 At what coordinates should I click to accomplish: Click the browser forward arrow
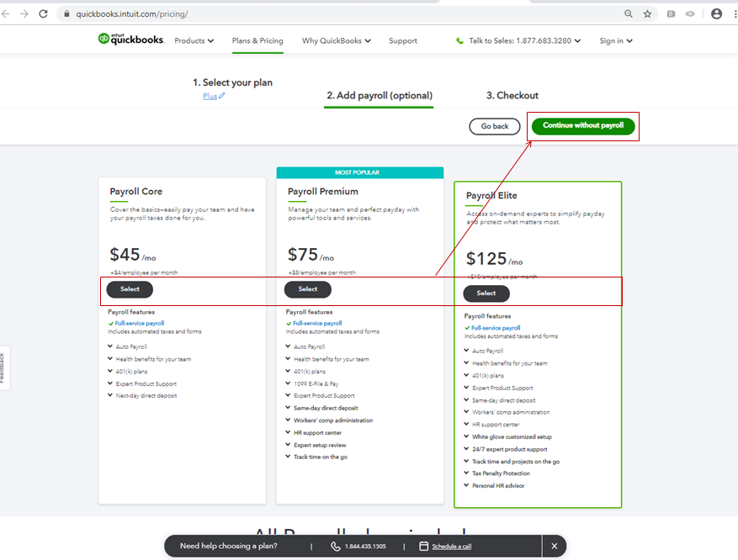24,14
